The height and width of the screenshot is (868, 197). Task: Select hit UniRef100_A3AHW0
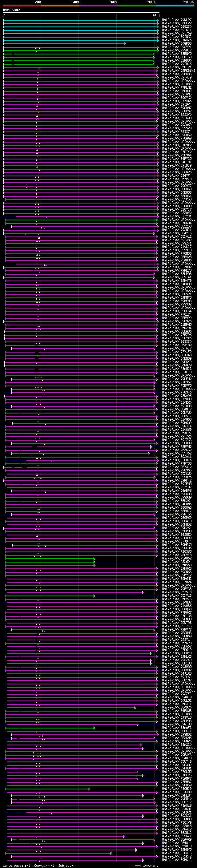tap(177, 260)
